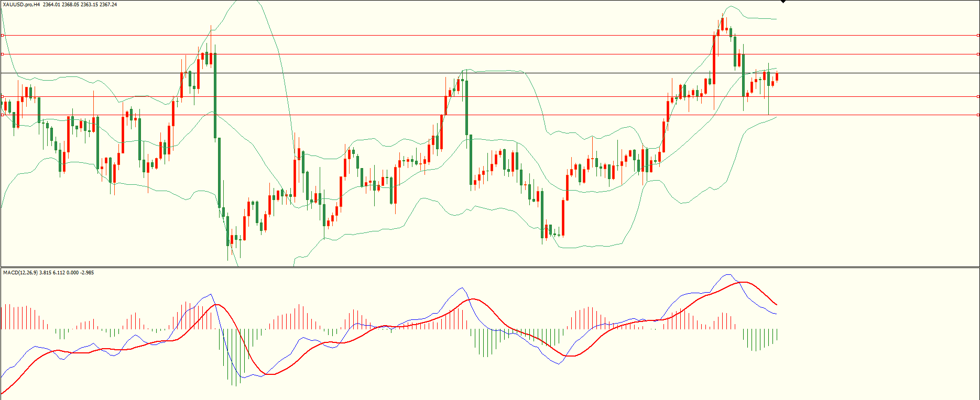Click the MACD value 3.815
980x400 pixels.
pos(46,273)
